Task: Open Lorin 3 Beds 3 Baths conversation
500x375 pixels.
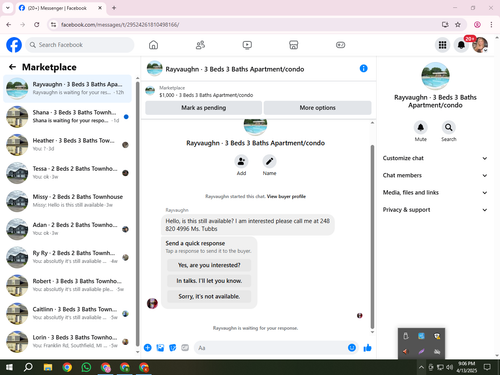Action: 68,342
